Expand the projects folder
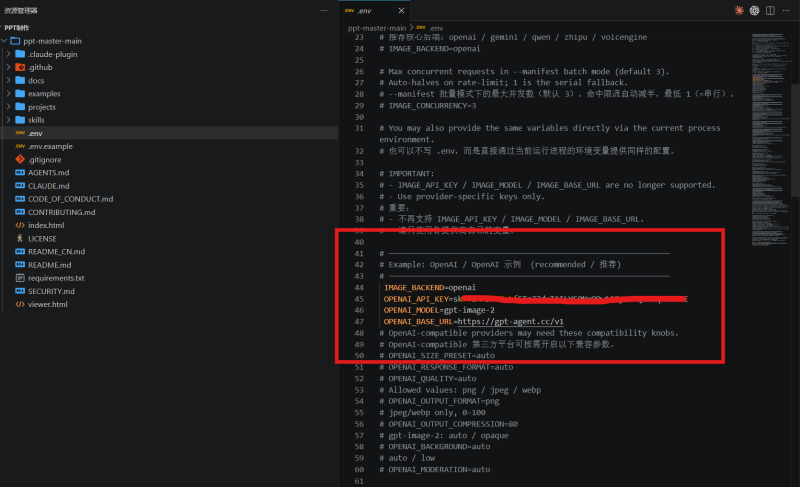Viewport: 800px width, 487px height. pyautogui.click(x=8, y=107)
